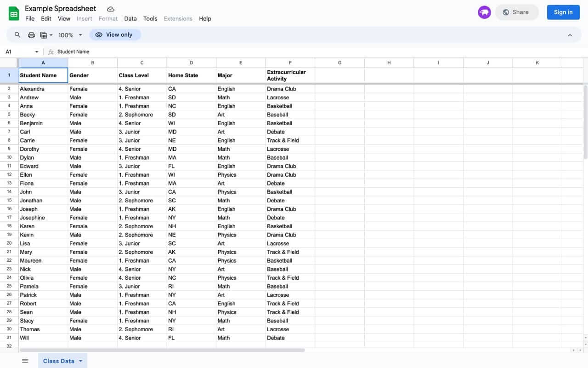Select Kevin's Physics major cell

tap(241, 235)
